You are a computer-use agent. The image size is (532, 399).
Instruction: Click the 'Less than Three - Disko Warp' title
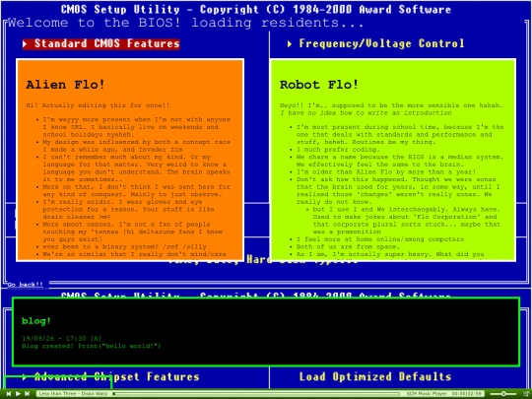click(73, 393)
